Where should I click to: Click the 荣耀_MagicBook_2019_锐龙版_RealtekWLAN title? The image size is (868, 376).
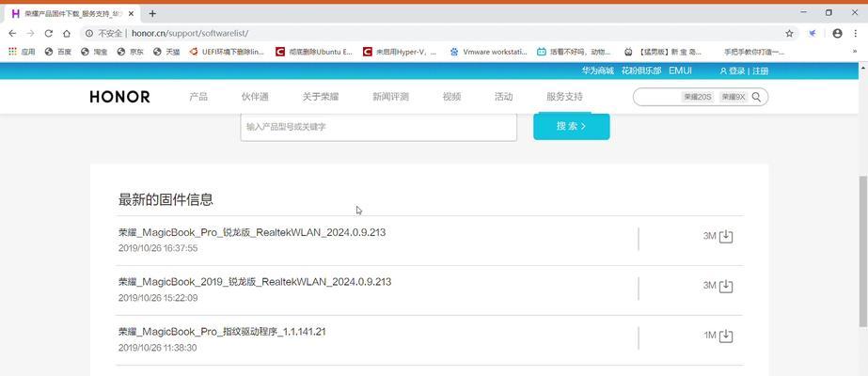[255, 282]
